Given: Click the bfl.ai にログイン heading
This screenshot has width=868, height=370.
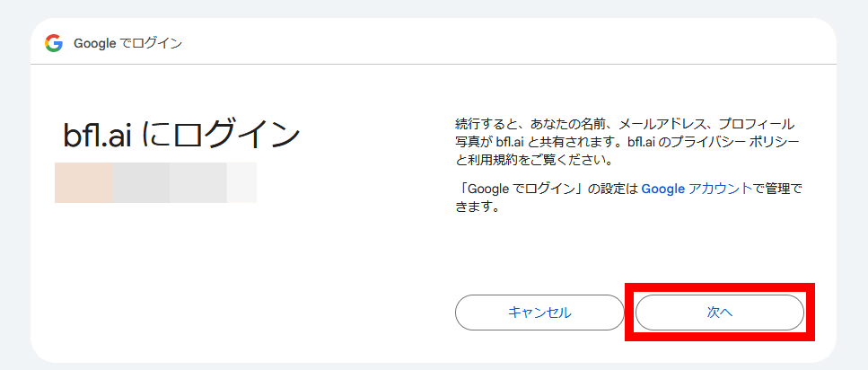Looking at the screenshot, I should pyautogui.click(x=181, y=134).
